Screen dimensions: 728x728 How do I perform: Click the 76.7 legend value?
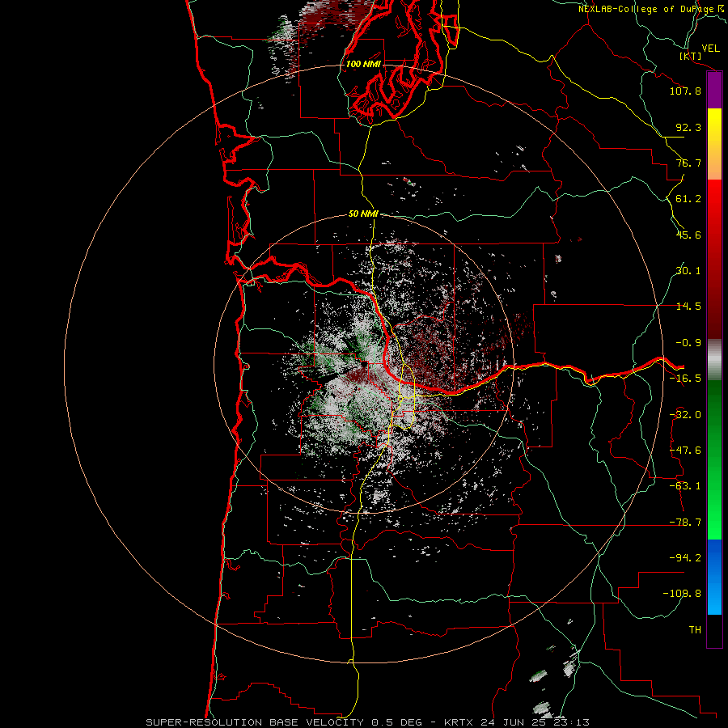click(x=688, y=163)
